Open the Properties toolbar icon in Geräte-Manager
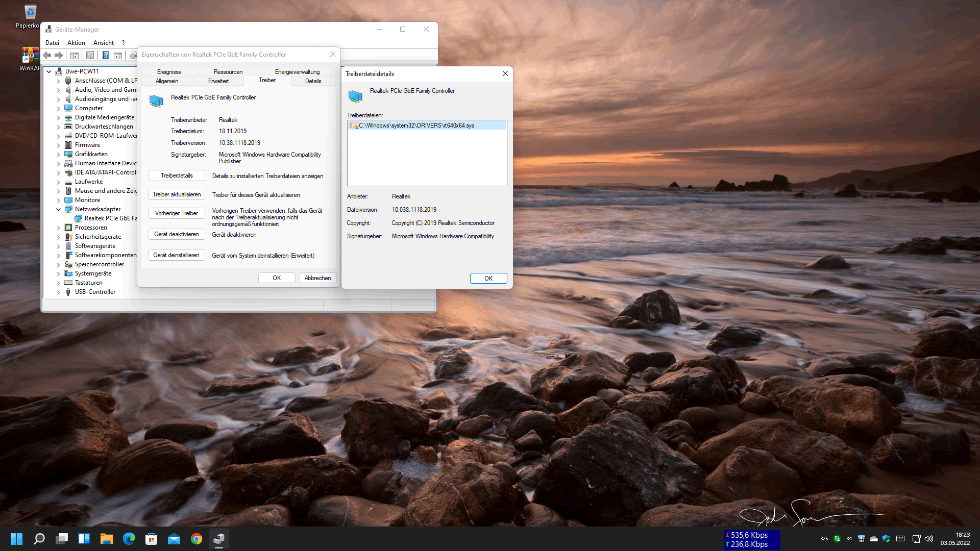Screen dimensions: 980x551 click(90, 55)
